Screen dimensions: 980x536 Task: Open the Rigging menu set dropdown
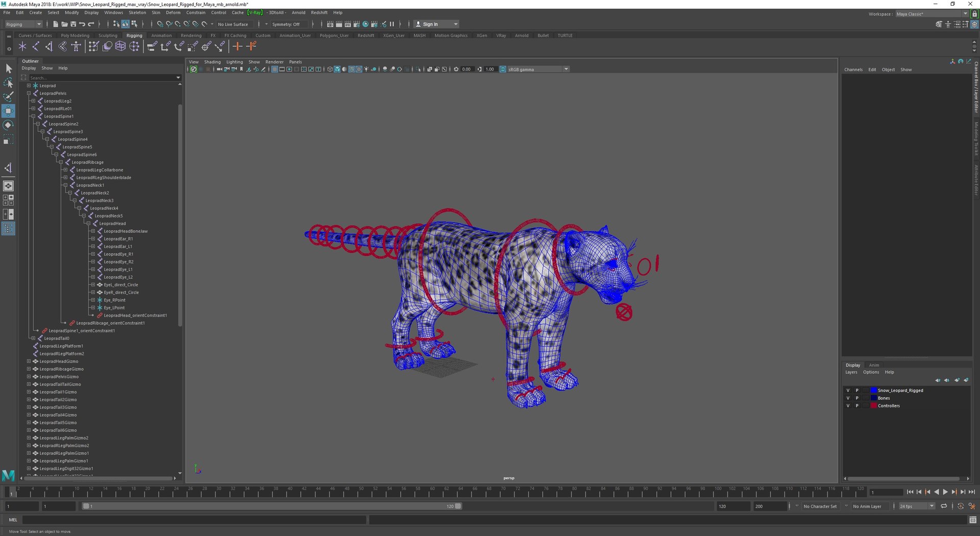tap(23, 24)
